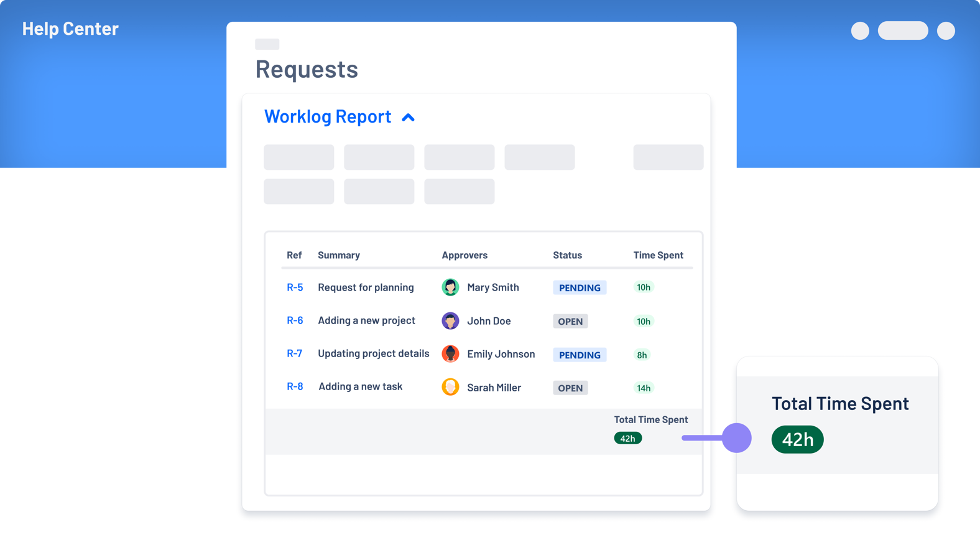
Task: Click the Ref column header
Action: pos(294,255)
